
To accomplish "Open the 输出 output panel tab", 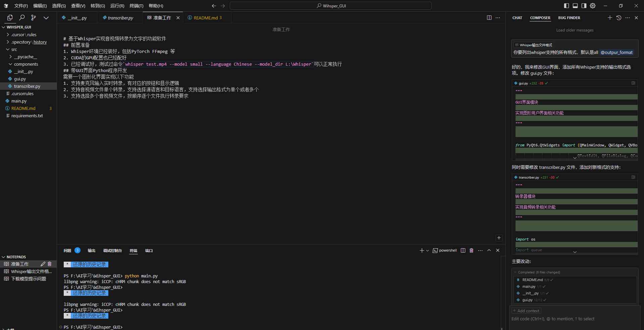I will click(92, 251).
